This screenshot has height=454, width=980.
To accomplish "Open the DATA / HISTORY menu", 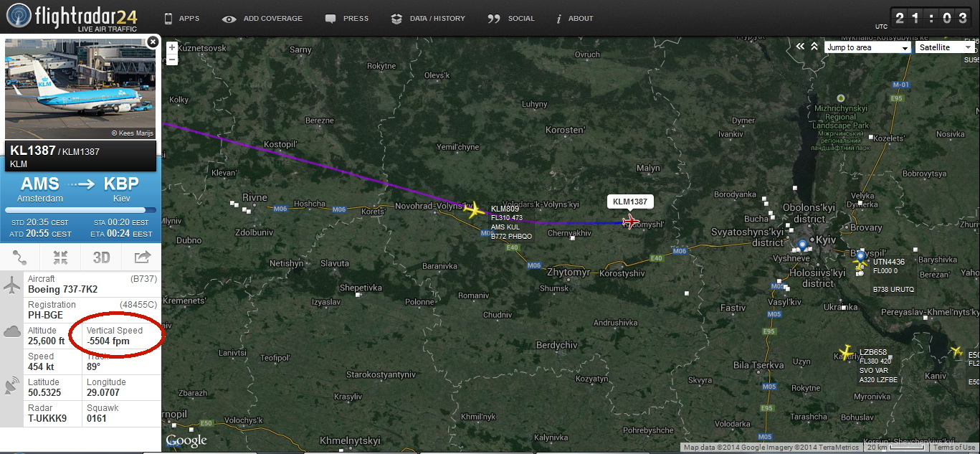I will pyautogui.click(x=429, y=19).
